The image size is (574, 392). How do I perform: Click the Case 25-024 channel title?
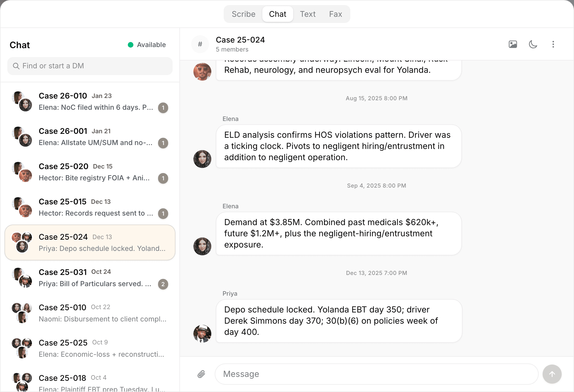point(240,40)
